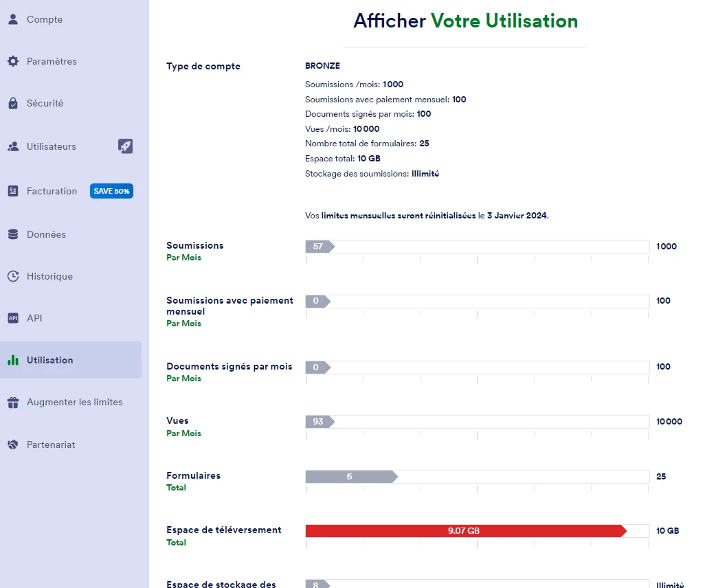Image resolution: width=705 pixels, height=588 pixels.
Task: Click the Espace de téléversement progress bar
Action: (x=477, y=530)
